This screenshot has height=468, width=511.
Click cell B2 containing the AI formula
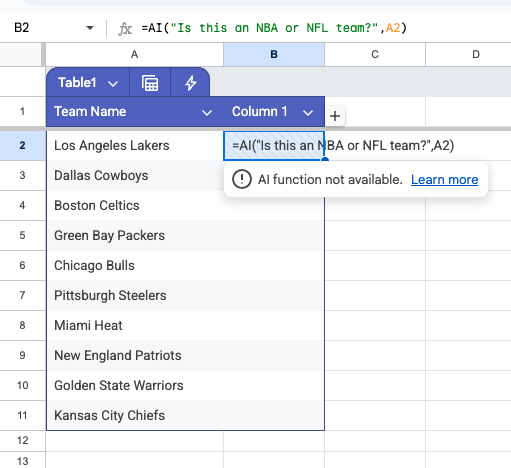point(274,145)
